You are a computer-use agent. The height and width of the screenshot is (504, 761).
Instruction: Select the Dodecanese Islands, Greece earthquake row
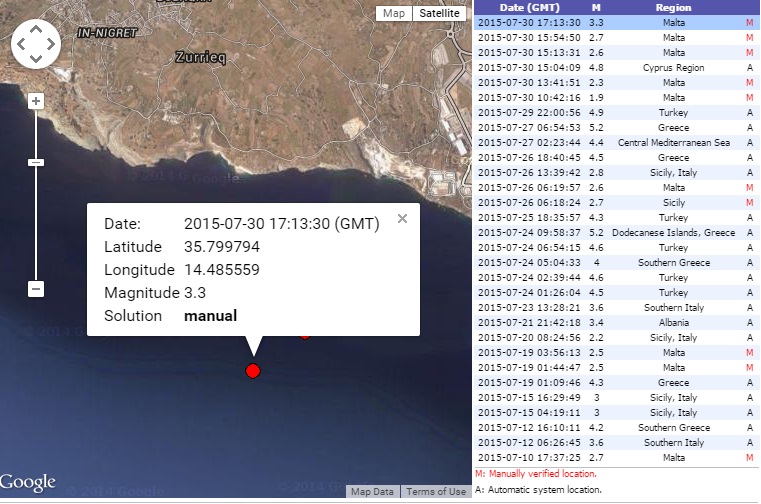click(614, 232)
